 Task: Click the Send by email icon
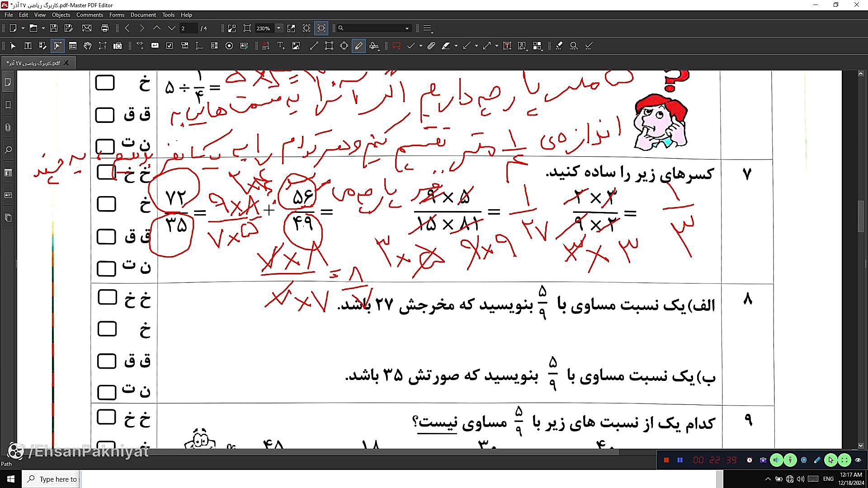(87, 28)
